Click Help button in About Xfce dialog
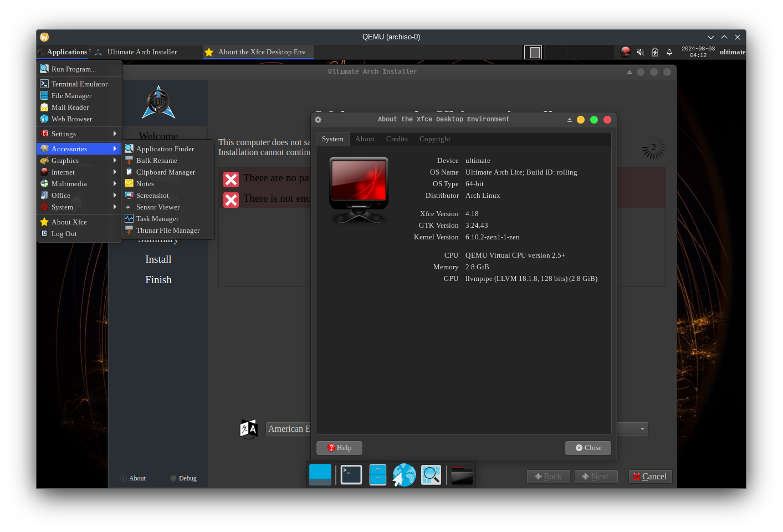 pyautogui.click(x=339, y=448)
